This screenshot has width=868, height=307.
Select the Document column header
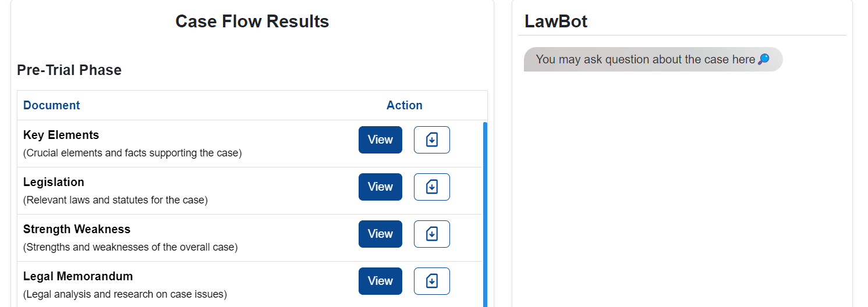[51, 105]
